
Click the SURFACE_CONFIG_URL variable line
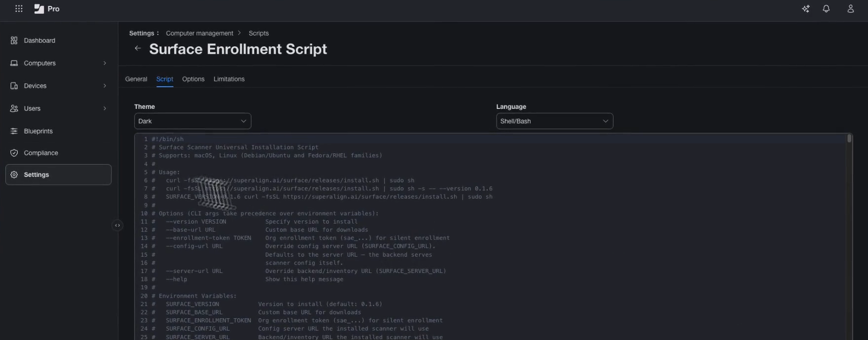[290, 329]
